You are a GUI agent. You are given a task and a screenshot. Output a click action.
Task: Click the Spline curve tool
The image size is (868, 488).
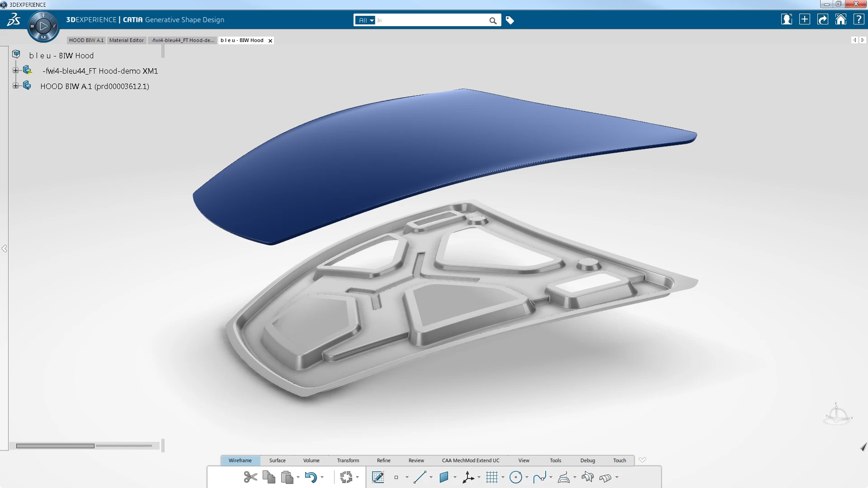[x=539, y=477]
